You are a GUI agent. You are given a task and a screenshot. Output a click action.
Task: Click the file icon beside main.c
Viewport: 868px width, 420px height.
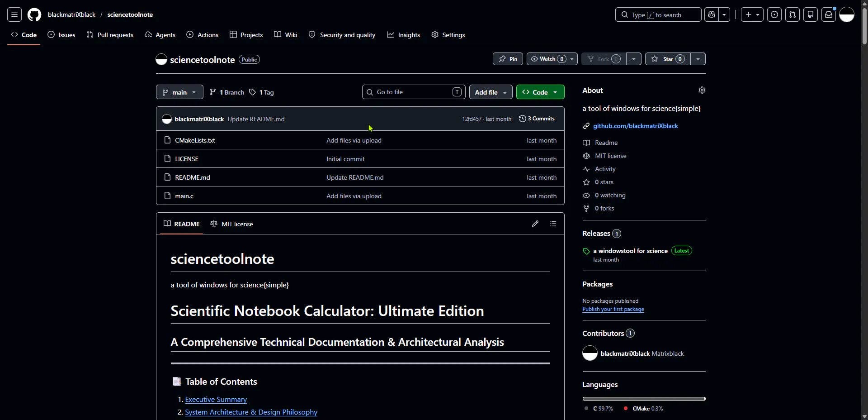[167, 196]
